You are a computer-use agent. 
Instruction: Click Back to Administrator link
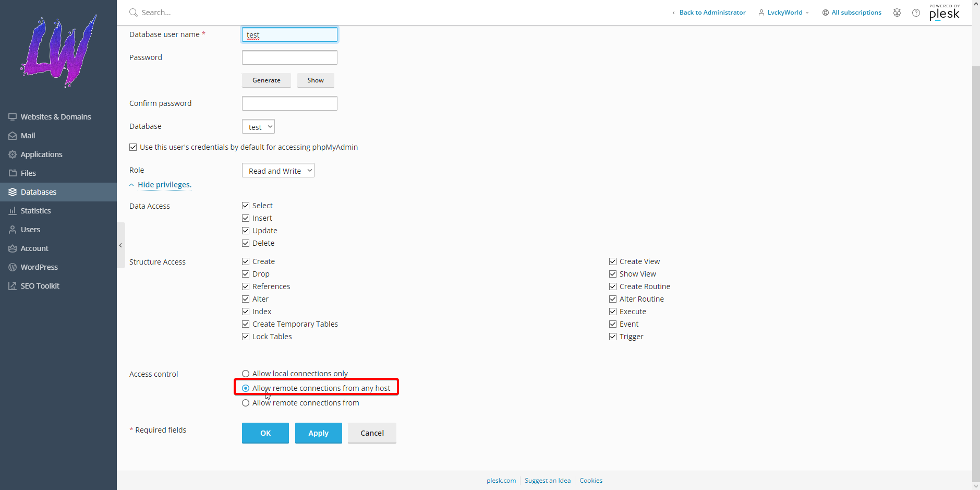click(x=712, y=13)
